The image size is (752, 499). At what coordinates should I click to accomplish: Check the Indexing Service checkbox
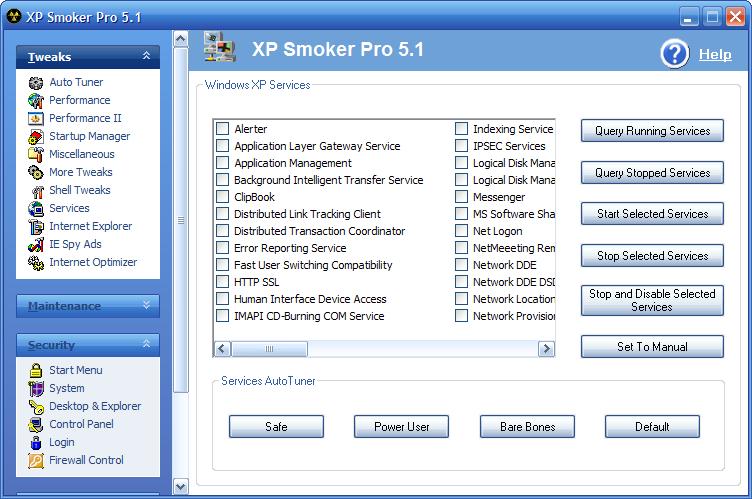(x=461, y=129)
